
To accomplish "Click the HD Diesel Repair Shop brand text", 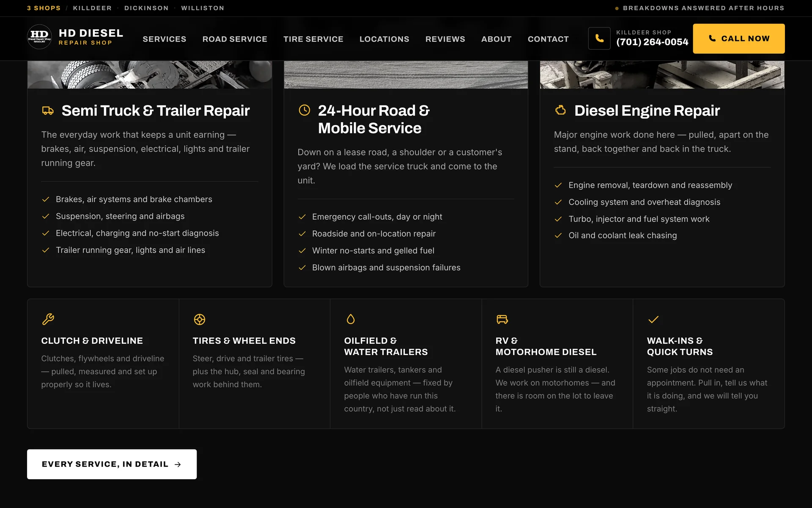I will point(91,37).
